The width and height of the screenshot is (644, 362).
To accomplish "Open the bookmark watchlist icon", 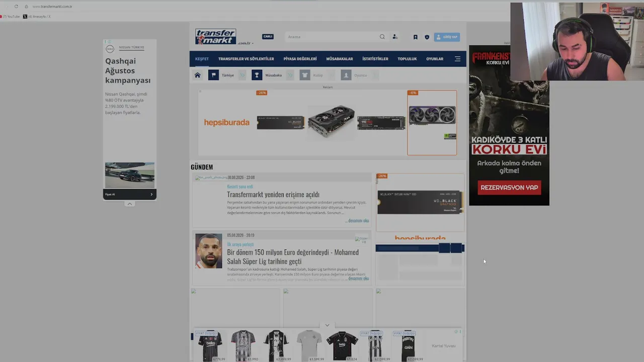I will click(x=416, y=37).
